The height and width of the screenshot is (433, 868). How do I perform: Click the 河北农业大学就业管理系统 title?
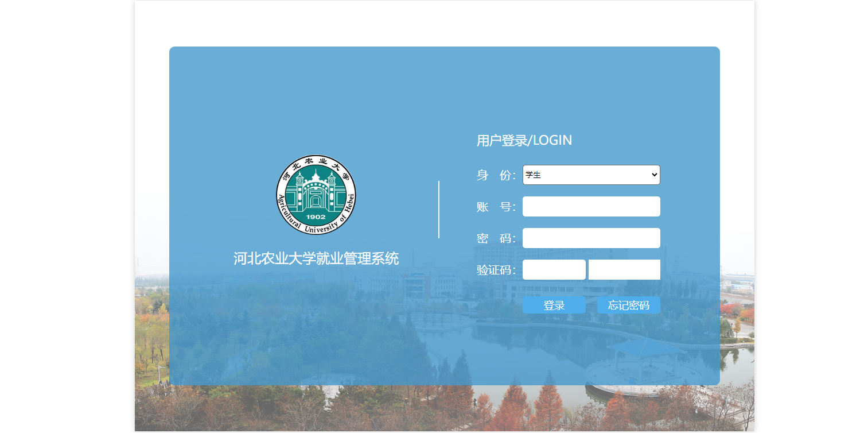click(316, 259)
